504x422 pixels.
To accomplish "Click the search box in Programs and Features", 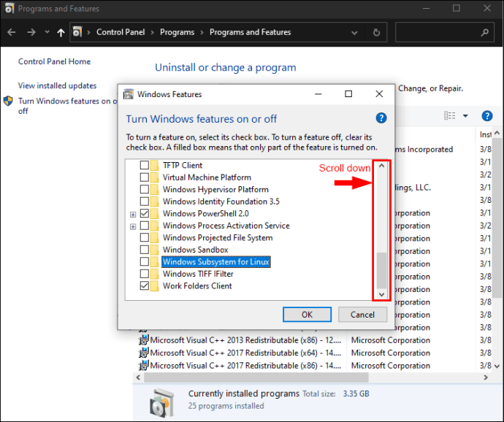I will (x=444, y=32).
